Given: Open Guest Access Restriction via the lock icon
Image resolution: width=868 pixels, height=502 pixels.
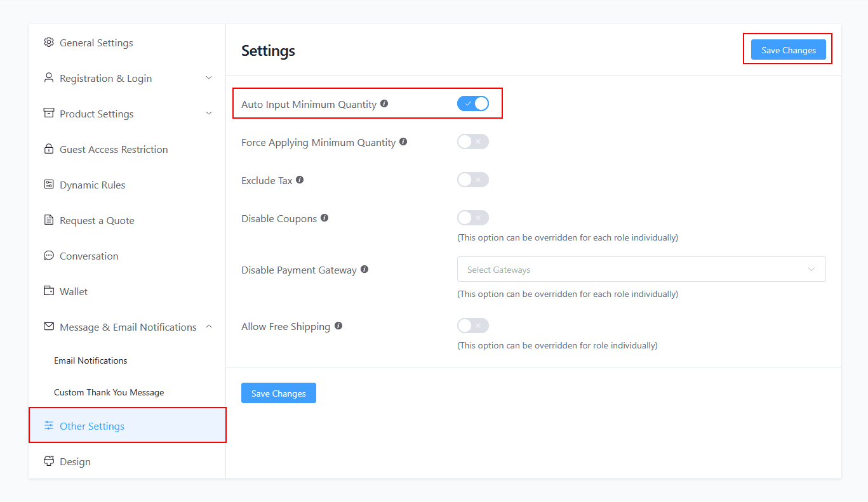Looking at the screenshot, I should tap(49, 149).
